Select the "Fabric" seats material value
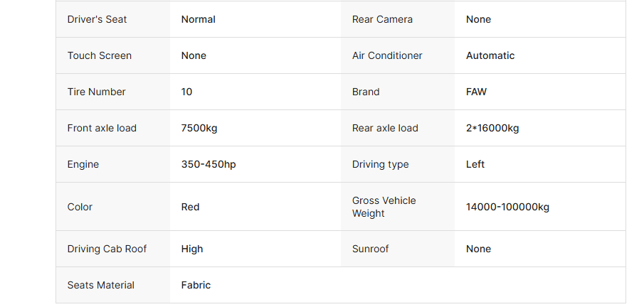Screen dimensions: 644x307 point(196,285)
